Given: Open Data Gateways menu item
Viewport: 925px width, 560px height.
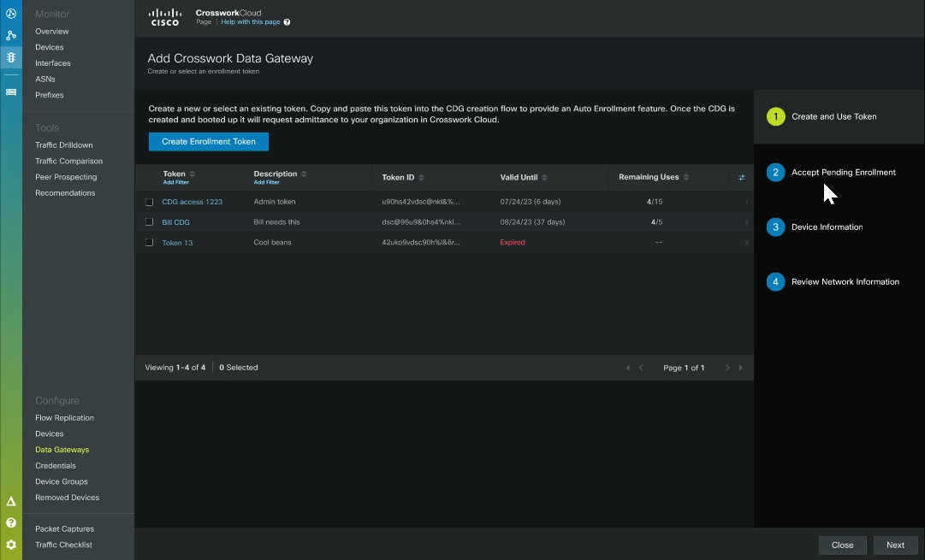Looking at the screenshot, I should point(62,450).
